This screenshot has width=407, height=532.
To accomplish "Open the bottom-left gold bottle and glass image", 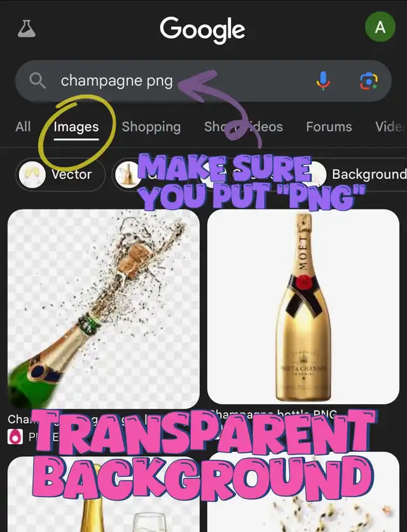I will [104, 494].
